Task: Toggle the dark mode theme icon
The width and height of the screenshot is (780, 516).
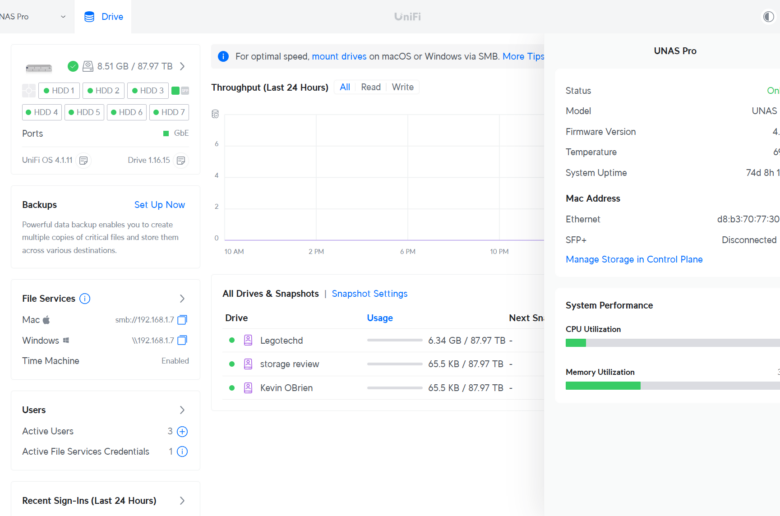Action: coord(768,16)
